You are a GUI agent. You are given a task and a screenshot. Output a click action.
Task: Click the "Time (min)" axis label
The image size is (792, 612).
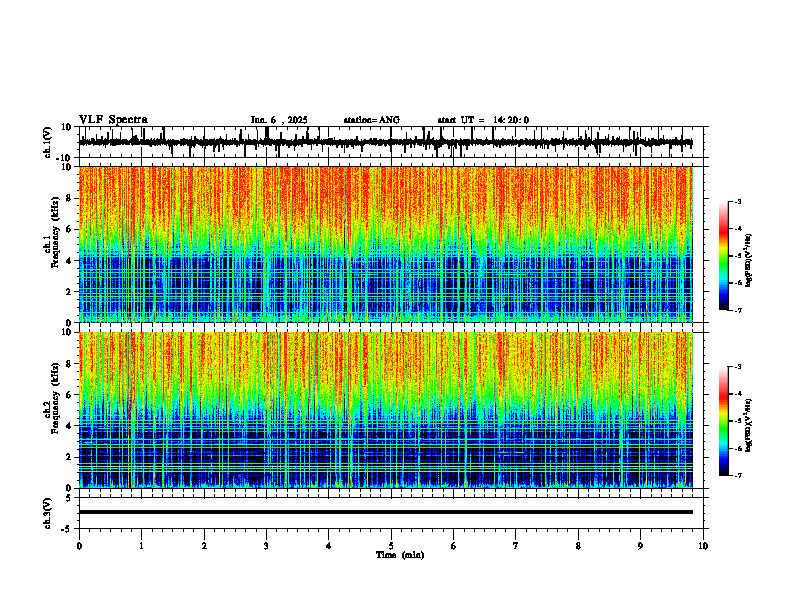[x=400, y=555]
